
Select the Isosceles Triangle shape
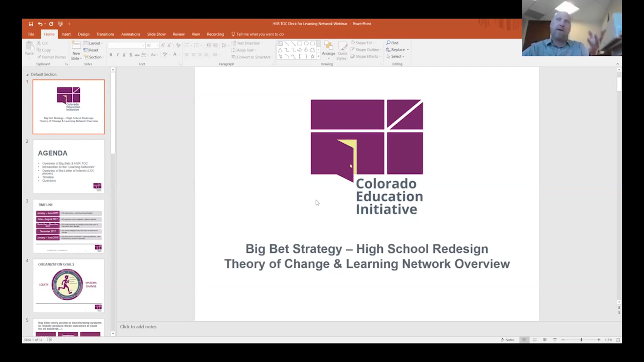(280, 50)
